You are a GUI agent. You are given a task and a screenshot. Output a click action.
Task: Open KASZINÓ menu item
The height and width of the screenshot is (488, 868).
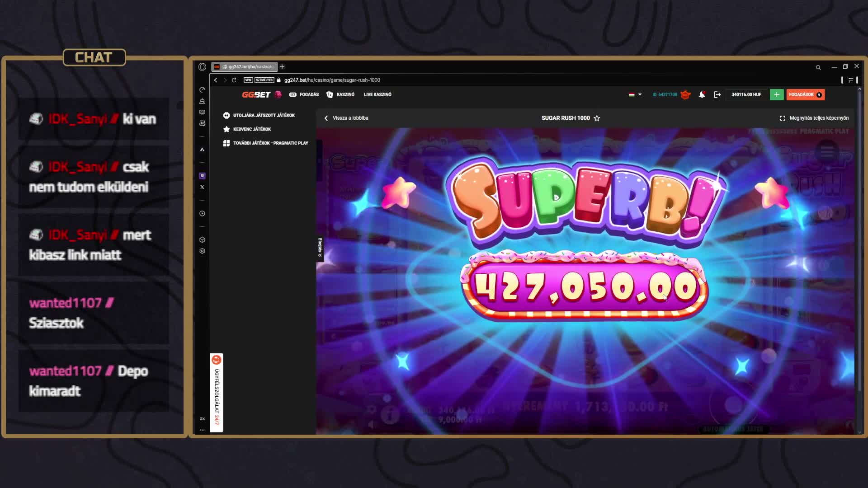coord(340,94)
